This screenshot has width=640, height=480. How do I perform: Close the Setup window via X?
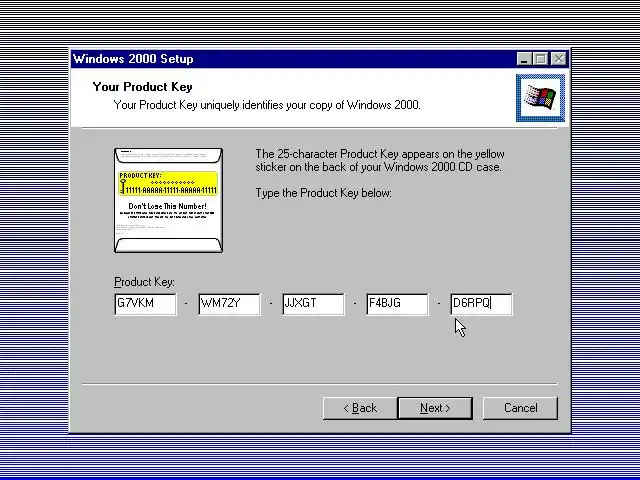[558, 59]
